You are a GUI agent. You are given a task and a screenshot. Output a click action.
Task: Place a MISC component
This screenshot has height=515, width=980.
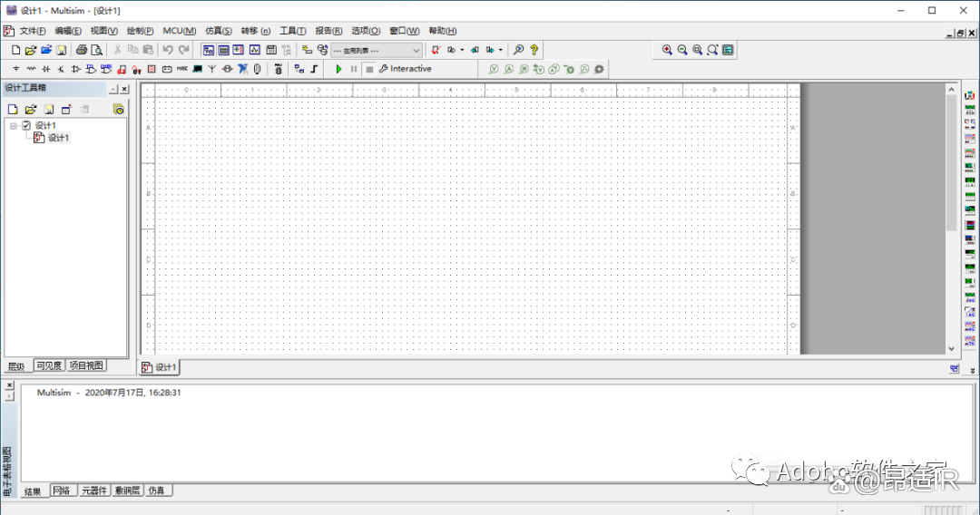[181, 69]
